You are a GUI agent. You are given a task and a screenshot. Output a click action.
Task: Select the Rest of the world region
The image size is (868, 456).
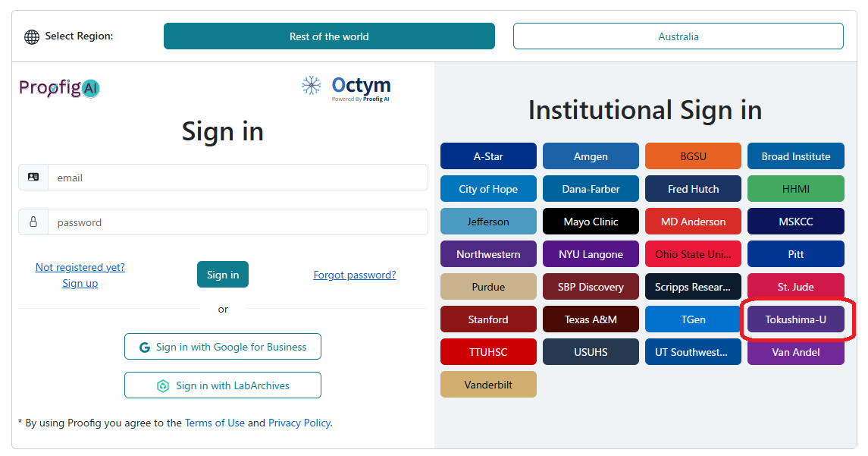(329, 36)
